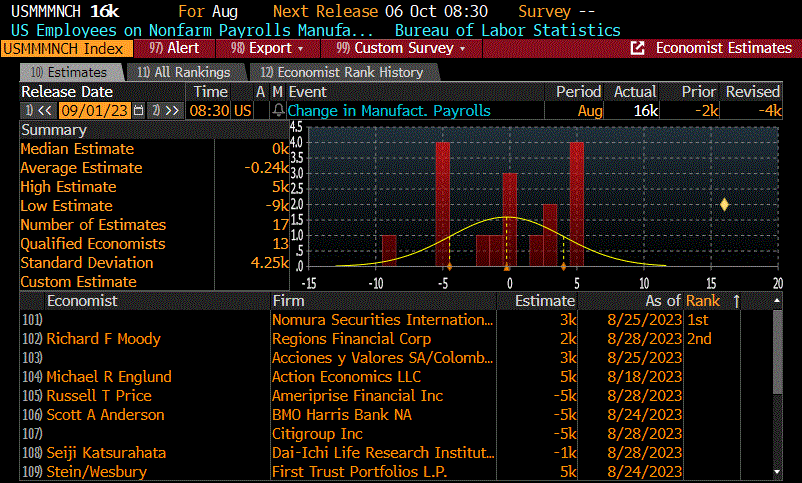
Task: Click the Rank column sort arrow
Action: click(737, 301)
